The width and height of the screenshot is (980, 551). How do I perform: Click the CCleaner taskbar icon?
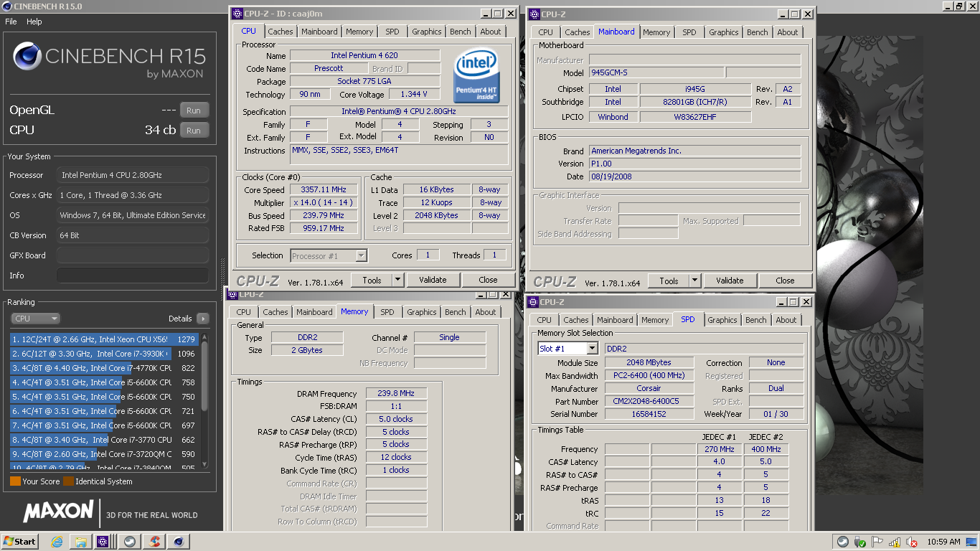[x=154, y=542]
